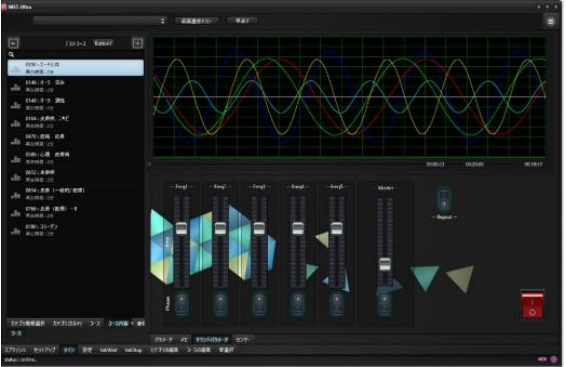
Task: Toggle the switch under the Master fader
Action: 384,304
